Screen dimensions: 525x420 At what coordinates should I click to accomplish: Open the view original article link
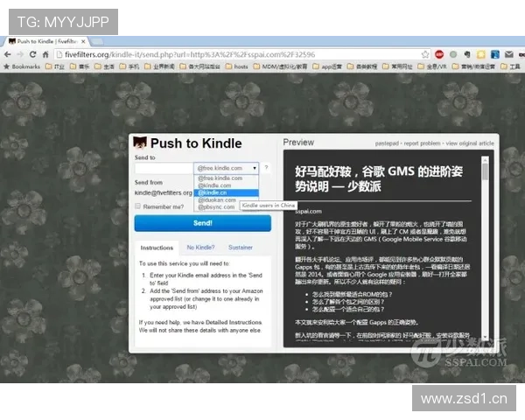tap(470, 143)
